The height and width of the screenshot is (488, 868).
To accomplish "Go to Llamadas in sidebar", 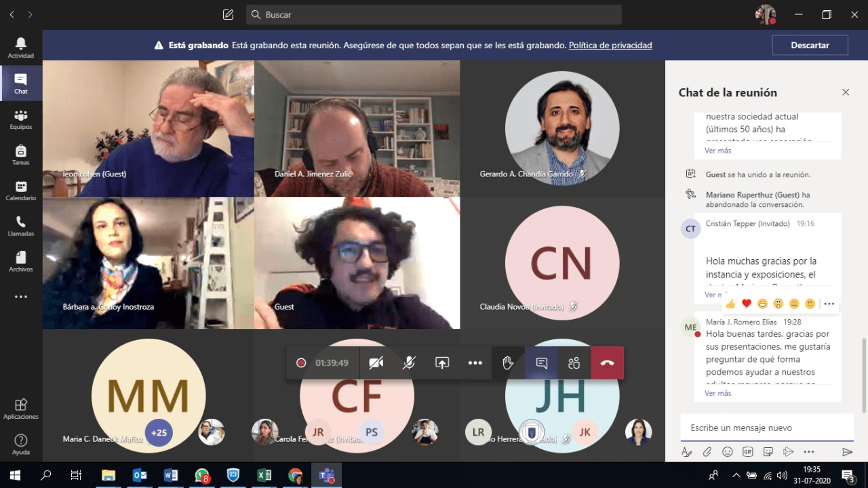I will (20, 225).
